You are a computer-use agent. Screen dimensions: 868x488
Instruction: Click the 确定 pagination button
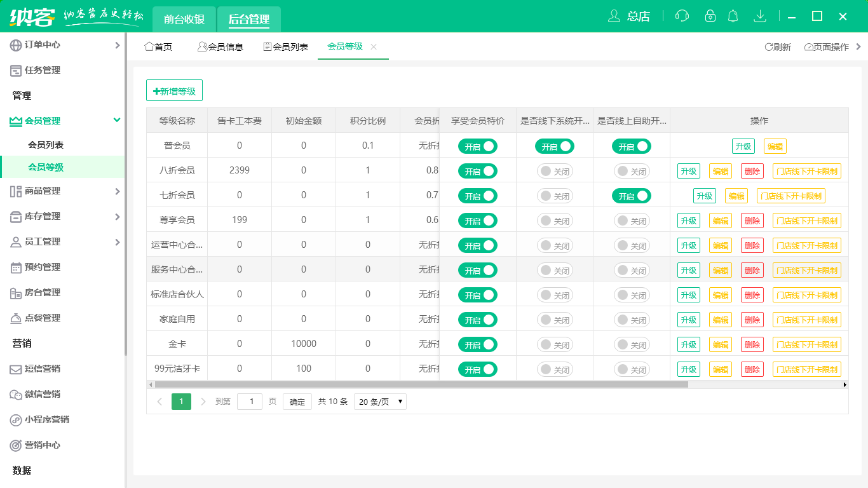coord(297,402)
